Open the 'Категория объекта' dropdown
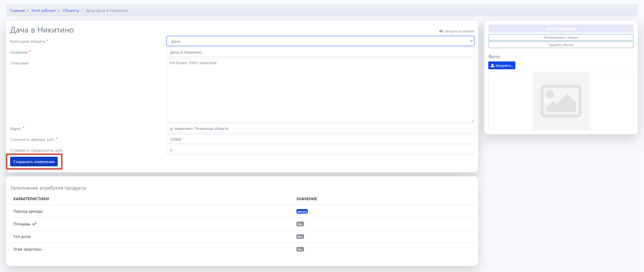The width and height of the screenshot is (644, 272). click(x=320, y=41)
